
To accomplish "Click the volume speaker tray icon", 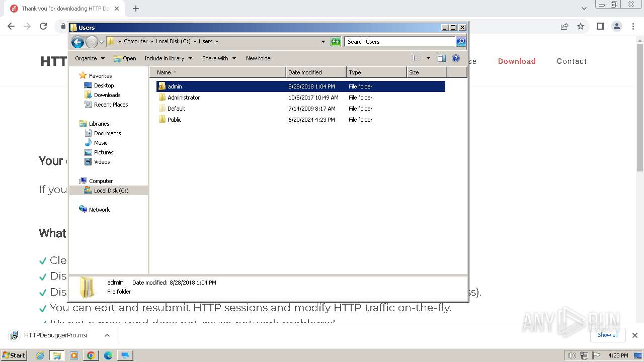I will coord(572,355).
